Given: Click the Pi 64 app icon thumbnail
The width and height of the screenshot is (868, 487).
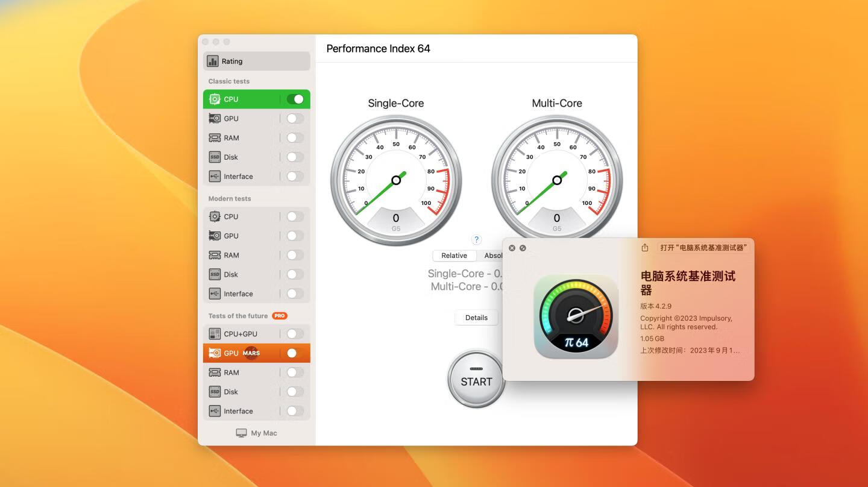Looking at the screenshot, I should [576, 316].
